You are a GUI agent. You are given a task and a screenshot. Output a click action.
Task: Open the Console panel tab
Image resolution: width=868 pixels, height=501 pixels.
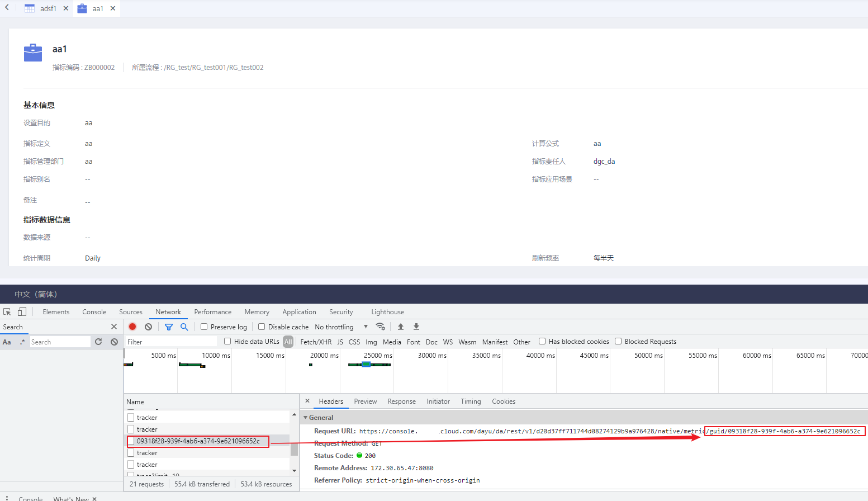pyautogui.click(x=94, y=312)
